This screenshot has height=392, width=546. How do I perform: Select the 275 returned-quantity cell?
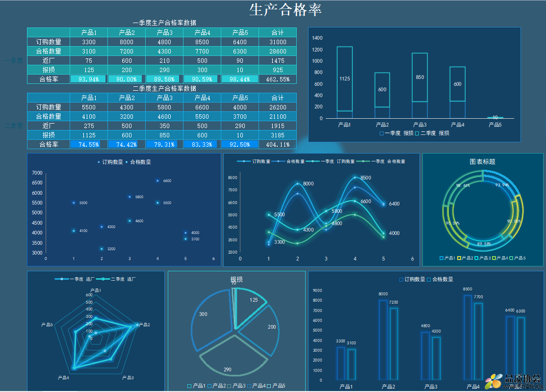click(89, 126)
